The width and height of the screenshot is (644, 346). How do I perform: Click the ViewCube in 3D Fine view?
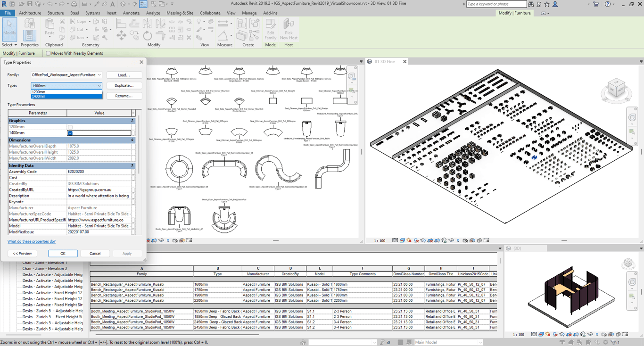[616, 89]
